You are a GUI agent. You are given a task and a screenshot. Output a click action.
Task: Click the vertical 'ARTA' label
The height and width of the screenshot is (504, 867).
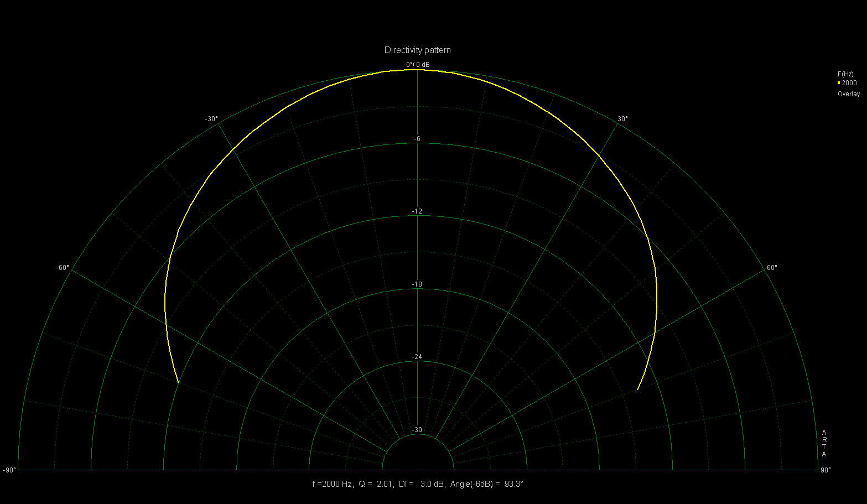(x=824, y=443)
